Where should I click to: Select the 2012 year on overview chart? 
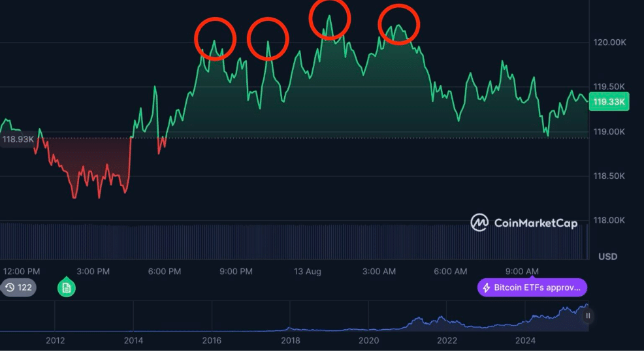tap(55, 340)
